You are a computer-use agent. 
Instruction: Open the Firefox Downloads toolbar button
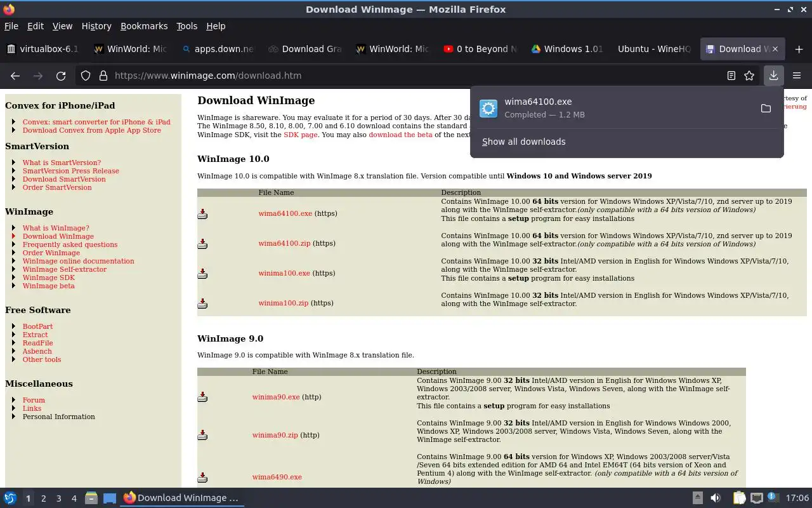pos(773,76)
